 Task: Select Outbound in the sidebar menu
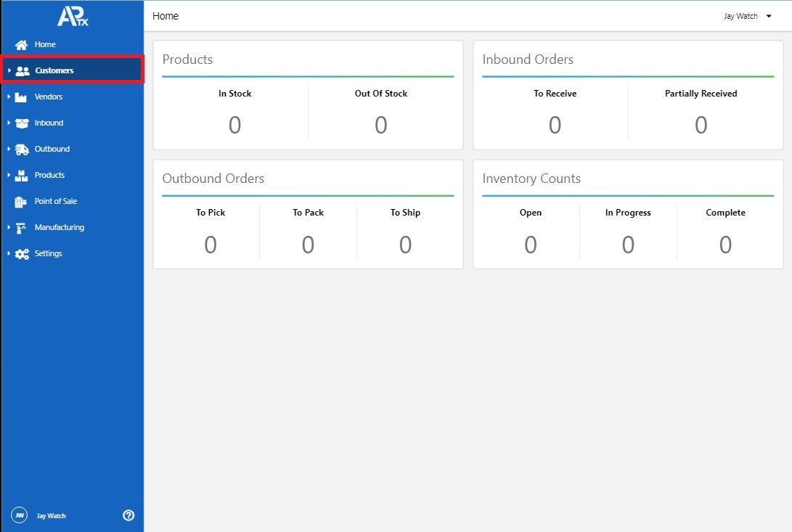click(x=52, y=150)
